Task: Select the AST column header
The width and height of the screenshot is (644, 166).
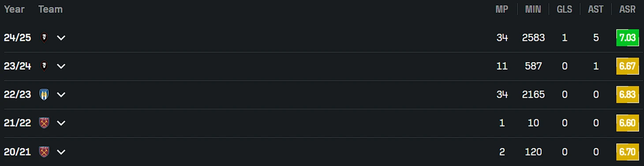Action: point(596,9)
